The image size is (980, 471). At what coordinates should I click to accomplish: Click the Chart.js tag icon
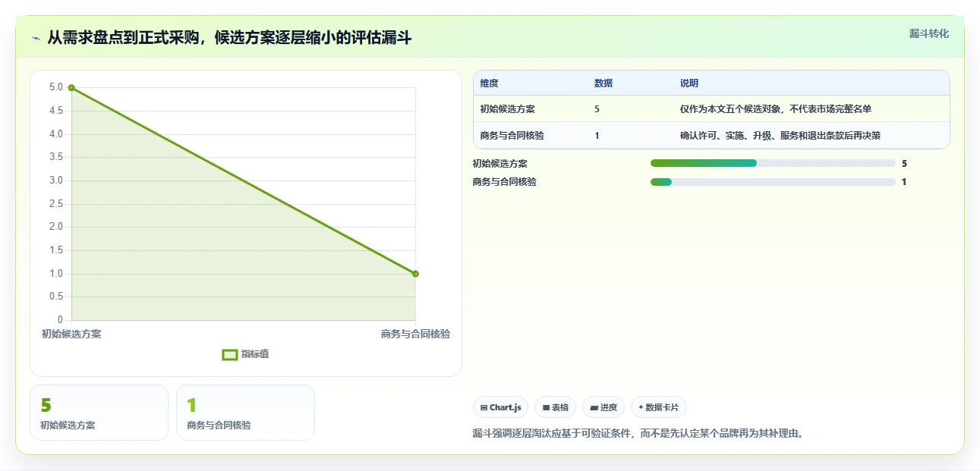[x=484, y=408]
